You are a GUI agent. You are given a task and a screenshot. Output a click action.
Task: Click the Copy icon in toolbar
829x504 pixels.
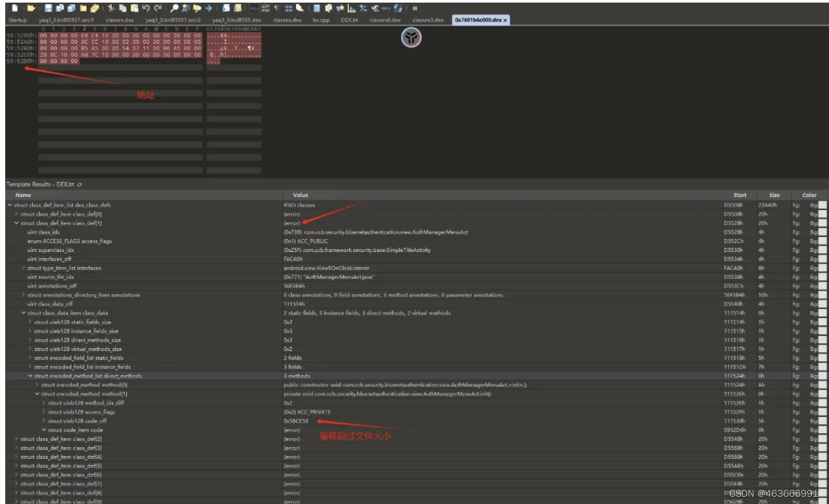coord(122,8)
